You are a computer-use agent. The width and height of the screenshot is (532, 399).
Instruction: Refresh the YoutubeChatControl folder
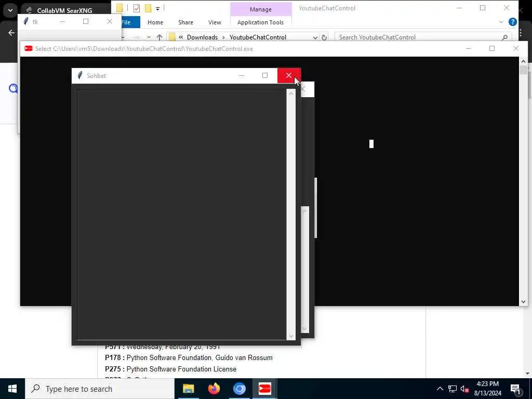pos(324,37)
